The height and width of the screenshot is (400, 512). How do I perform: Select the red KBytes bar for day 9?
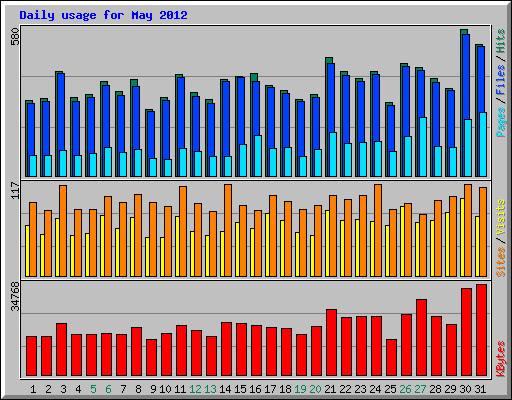click(x=151, y=357)
